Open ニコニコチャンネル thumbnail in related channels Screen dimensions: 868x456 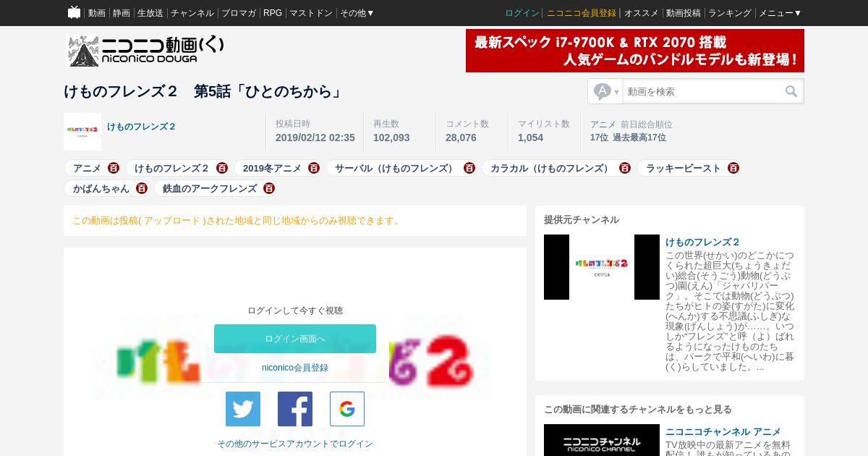[x=602, y=440]
